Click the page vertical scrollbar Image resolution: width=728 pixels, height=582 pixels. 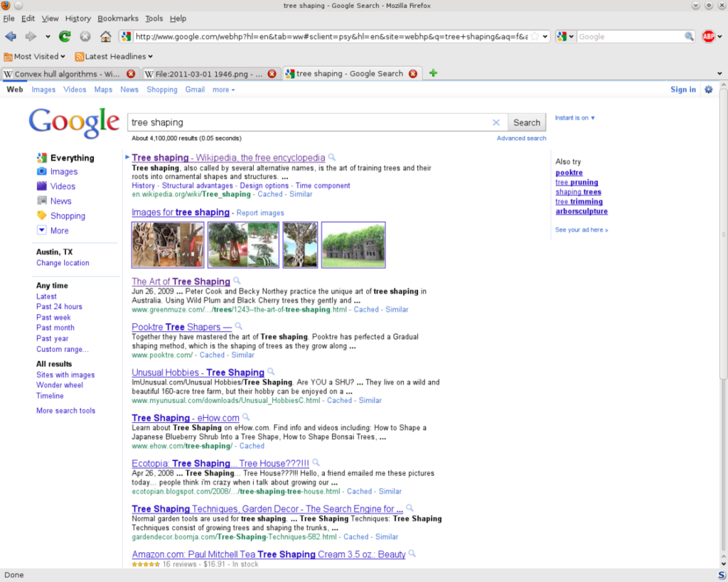click(x=723, y=232)
